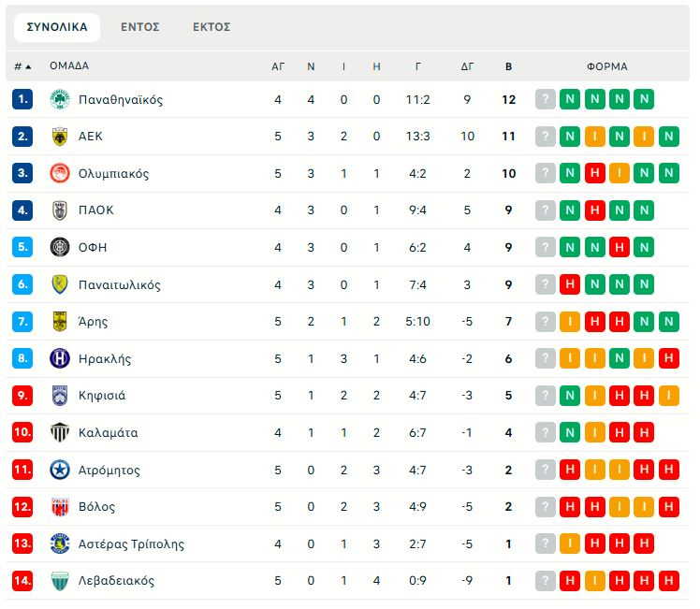Viewport: 700px width, 609px height.
Task: Open the Παναιτωλικός team link
Action: tap(119, 284)
